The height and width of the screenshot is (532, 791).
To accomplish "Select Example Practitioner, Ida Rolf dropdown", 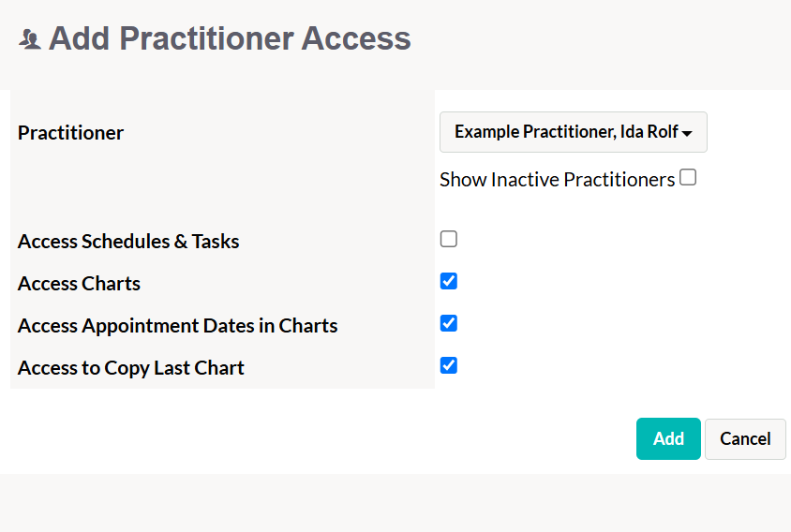I will tap(573, 132).
